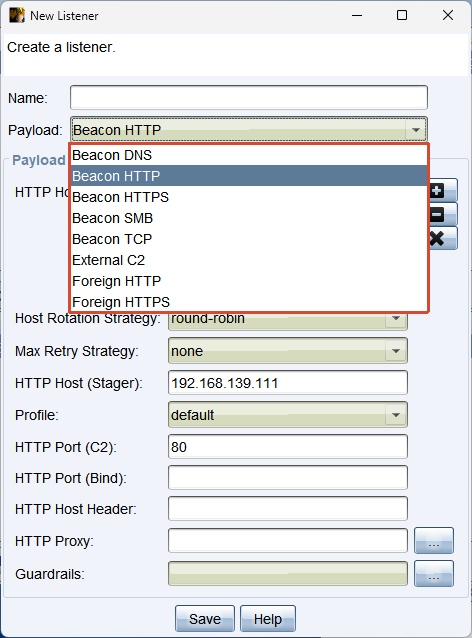Select Foreign HTTPS payload entry
The height and width of the screenshot is (638, 472).
249,302
